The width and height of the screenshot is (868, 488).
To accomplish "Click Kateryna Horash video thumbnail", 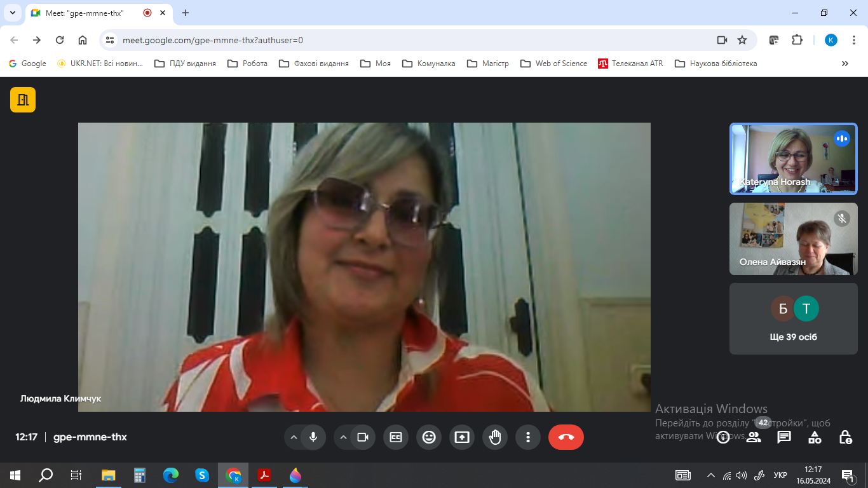I will click(793, 158).
